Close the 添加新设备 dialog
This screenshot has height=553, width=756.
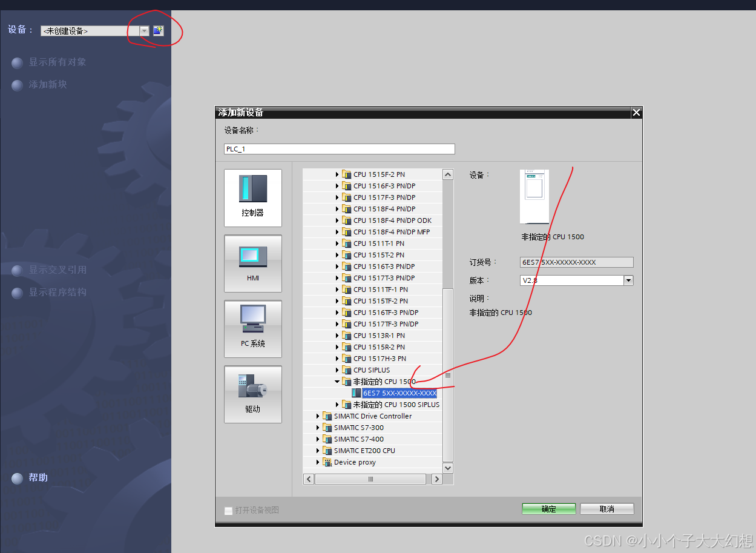click(x=636, y=113)
